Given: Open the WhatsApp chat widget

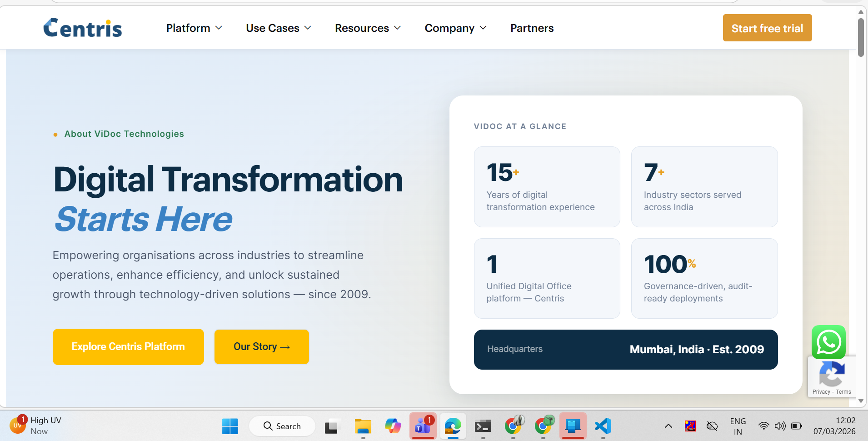Looking at the screenshot, I should 828,342.
